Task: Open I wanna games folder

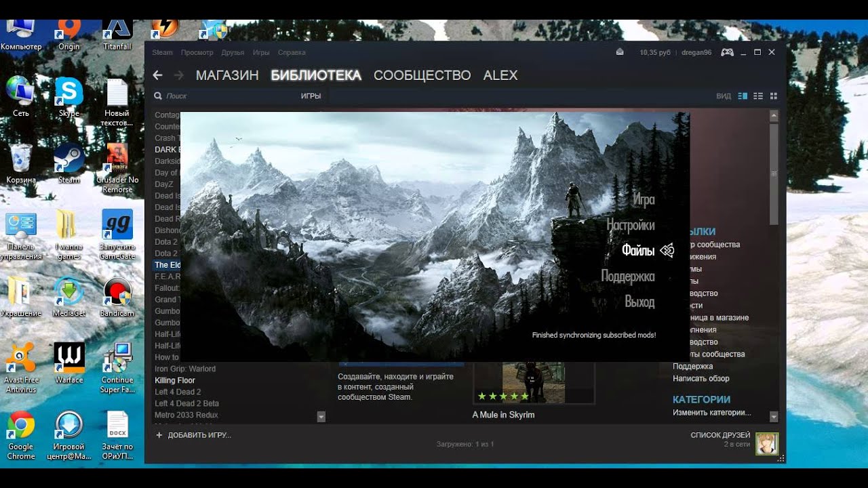Action: [69, 234]
